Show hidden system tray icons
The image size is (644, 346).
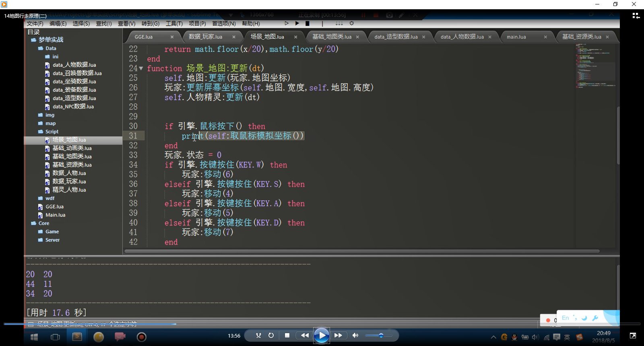click(493, 337)
